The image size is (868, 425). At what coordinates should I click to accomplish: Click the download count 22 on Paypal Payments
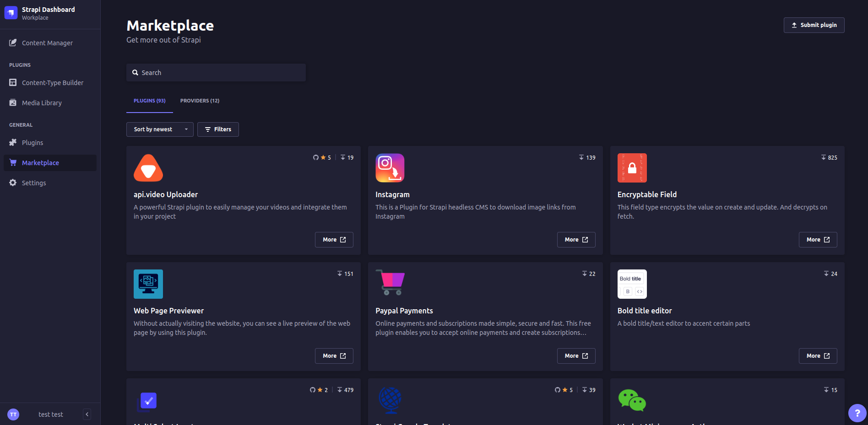click(x=589, y=274)
